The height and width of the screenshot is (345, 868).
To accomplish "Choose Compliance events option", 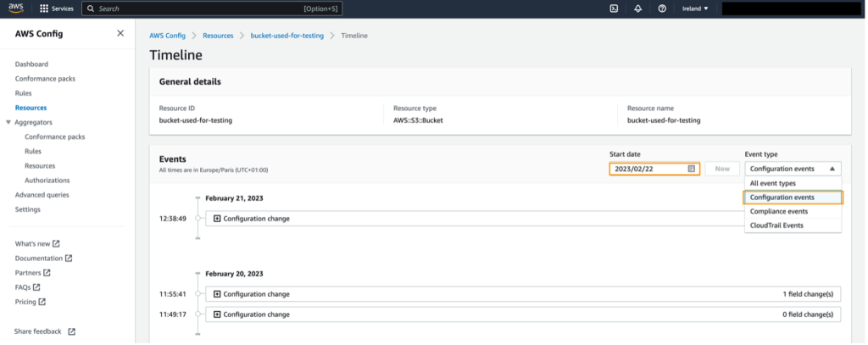I will point(793,212).
